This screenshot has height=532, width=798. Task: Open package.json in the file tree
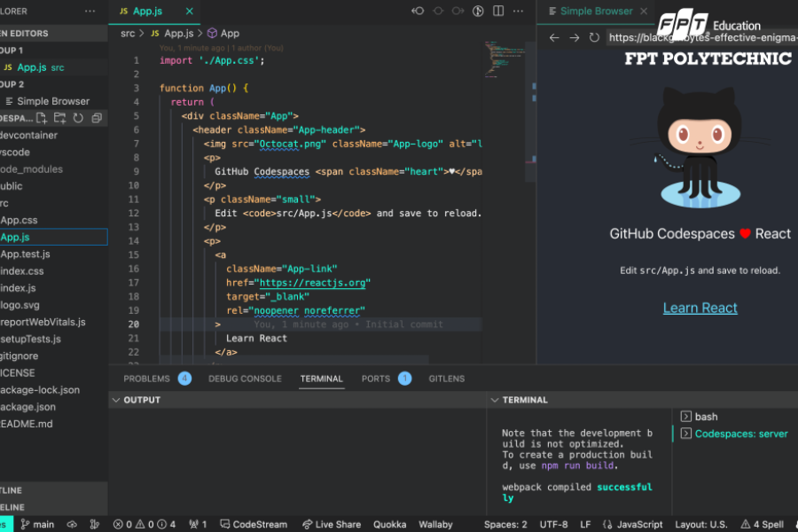28,407
